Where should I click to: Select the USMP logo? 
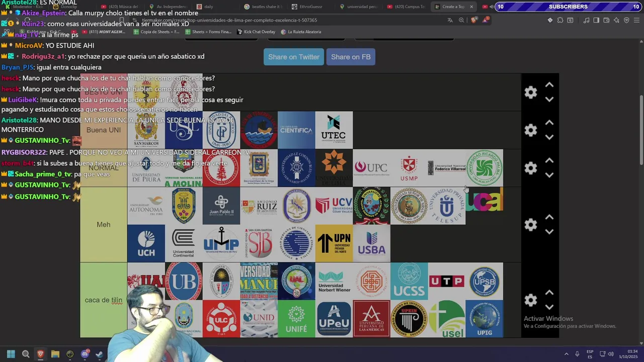click(x=409, y=168)
